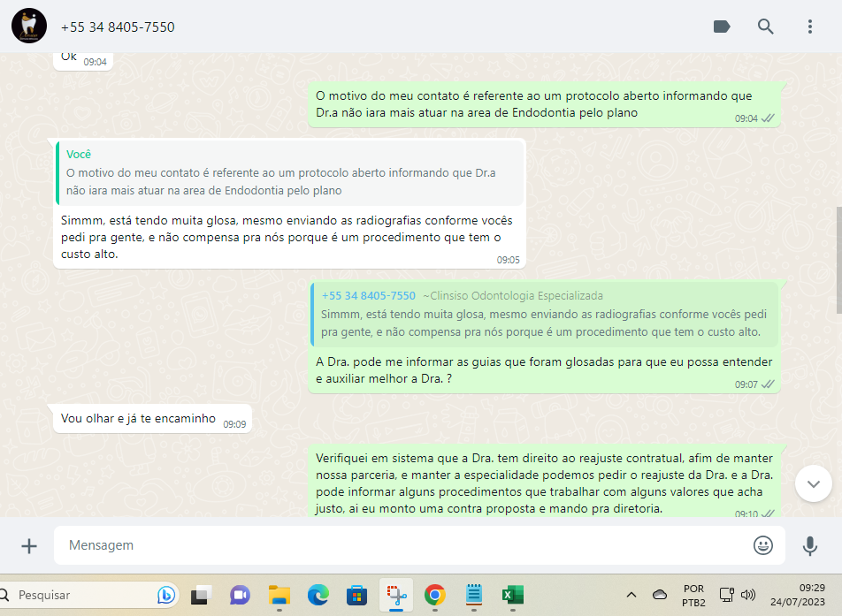This screenshot has width=842, height=616.
Task: Open volume control tray icon
Action: click(x=748, y=595)
